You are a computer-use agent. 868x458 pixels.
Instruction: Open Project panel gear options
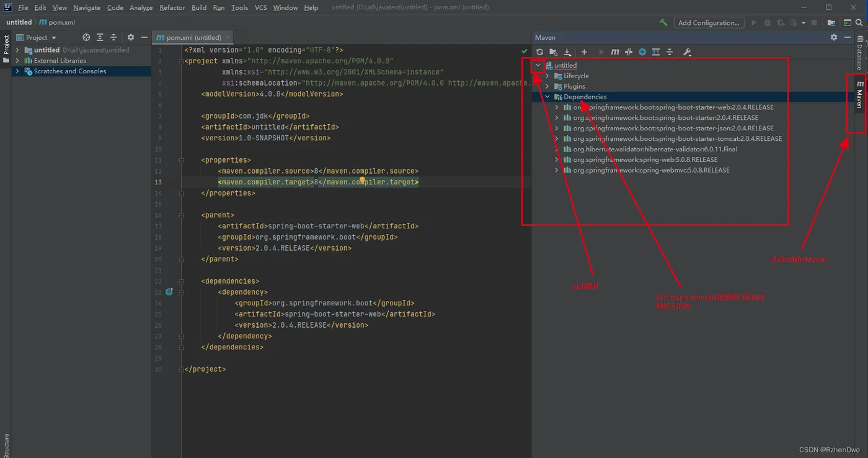click(131, 37)
